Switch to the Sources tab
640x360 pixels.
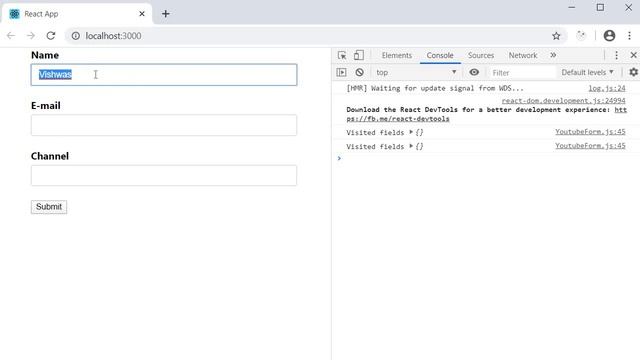pyautogui.click(x=481, y=55)
